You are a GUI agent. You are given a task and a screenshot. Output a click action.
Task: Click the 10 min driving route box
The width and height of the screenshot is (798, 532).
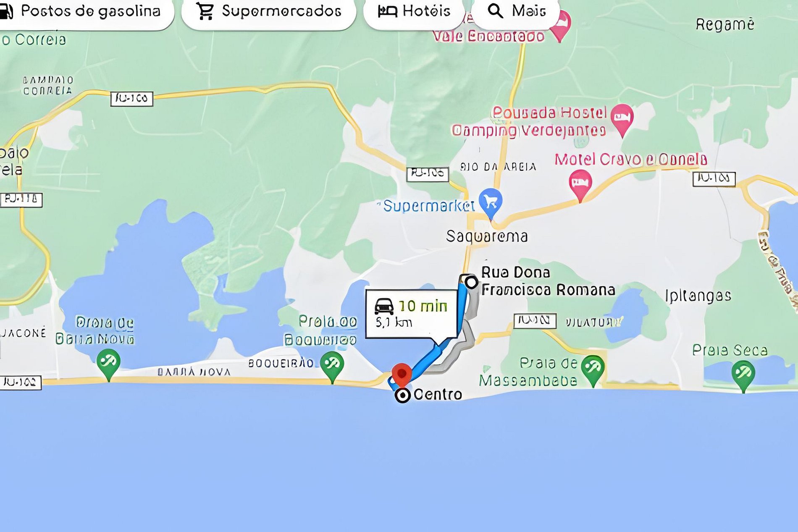click(x=411, y=314)
